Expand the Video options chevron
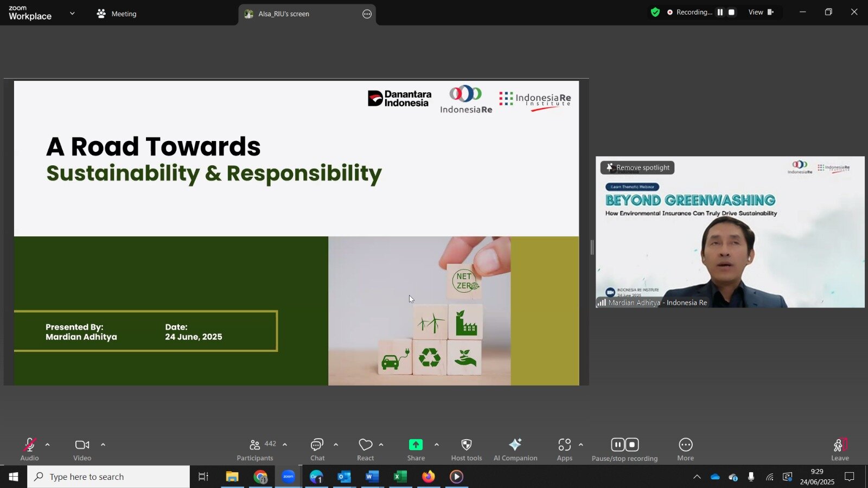868x488 pixels. [x=103, y=445]
